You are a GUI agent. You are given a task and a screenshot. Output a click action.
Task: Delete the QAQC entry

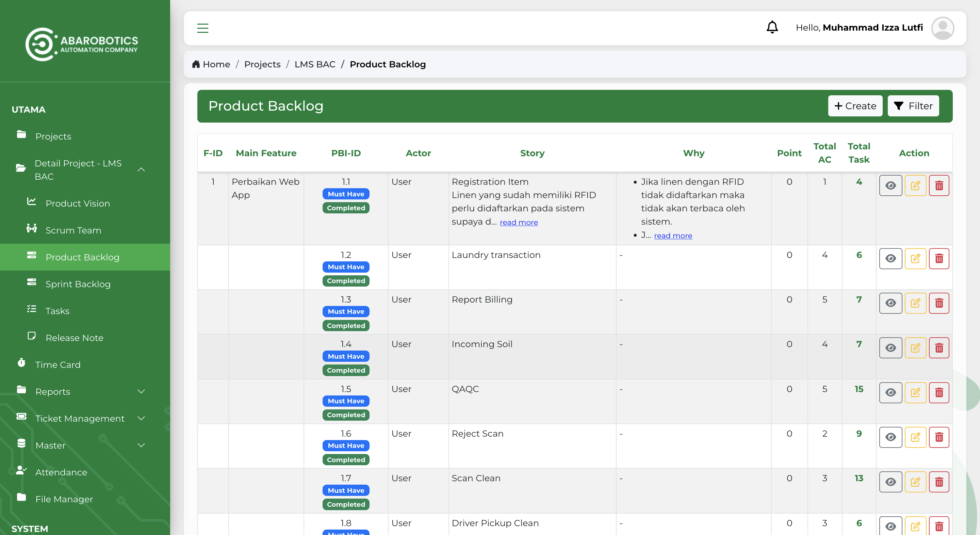(939, 393)
